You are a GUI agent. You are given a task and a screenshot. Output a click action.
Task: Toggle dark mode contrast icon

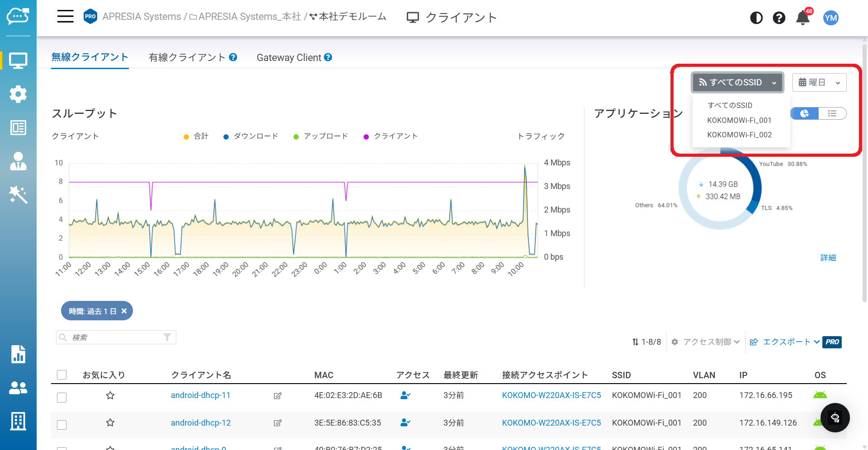[756, 18]
